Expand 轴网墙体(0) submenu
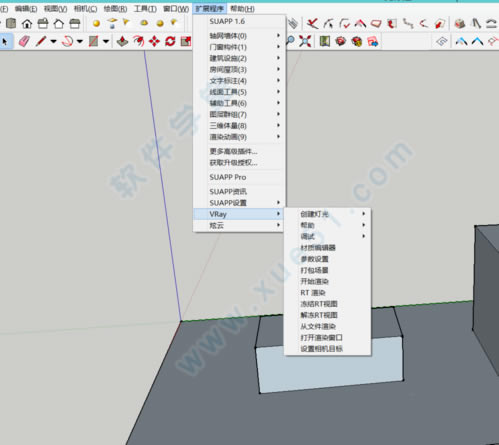Viewport: 499px width, 445px height. click(x=239, y=36)
